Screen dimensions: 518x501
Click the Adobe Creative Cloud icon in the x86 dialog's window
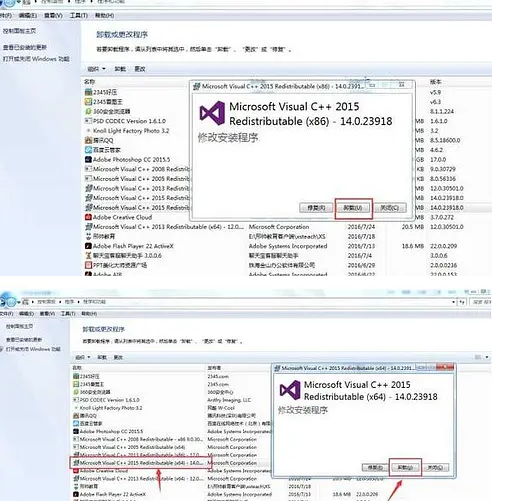88,217
